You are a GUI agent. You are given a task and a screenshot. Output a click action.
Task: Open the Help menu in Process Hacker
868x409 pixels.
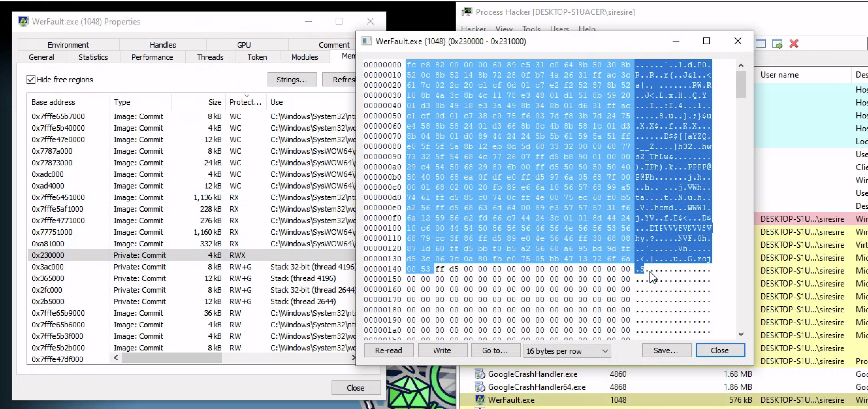point(587,29)
